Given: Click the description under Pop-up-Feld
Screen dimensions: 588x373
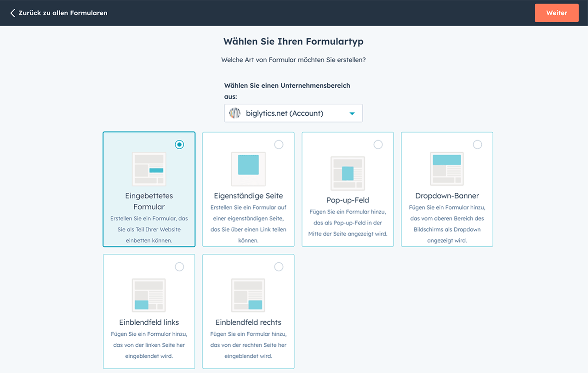Looking at the screenshot, I should click(348, 223).
